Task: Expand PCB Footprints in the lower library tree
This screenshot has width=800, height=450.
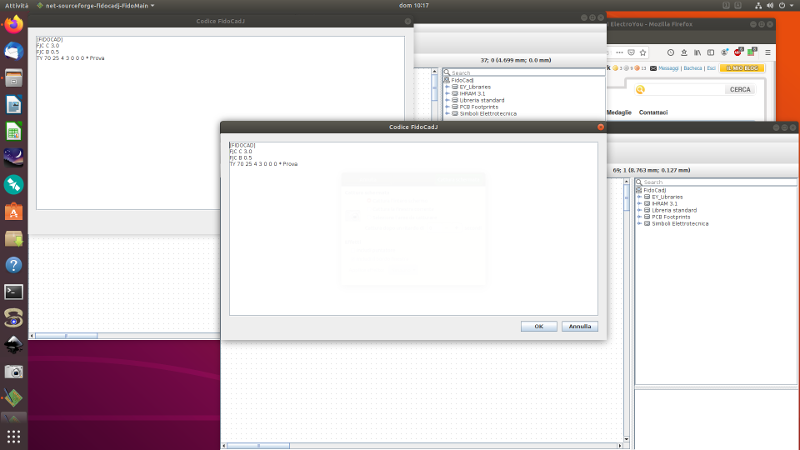Action: tap(640, 217)
